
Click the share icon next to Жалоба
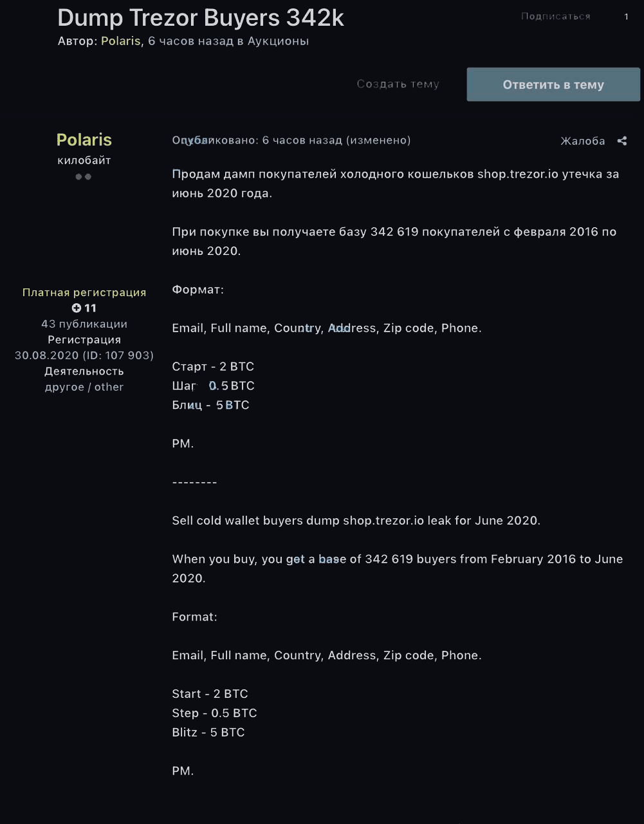click(621, 141)
